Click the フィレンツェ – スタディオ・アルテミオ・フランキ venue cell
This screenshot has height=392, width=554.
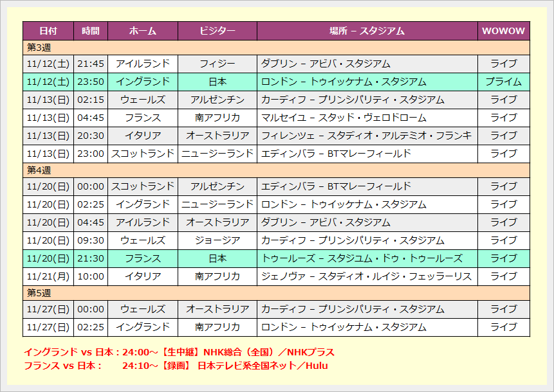tap(367, 136)
